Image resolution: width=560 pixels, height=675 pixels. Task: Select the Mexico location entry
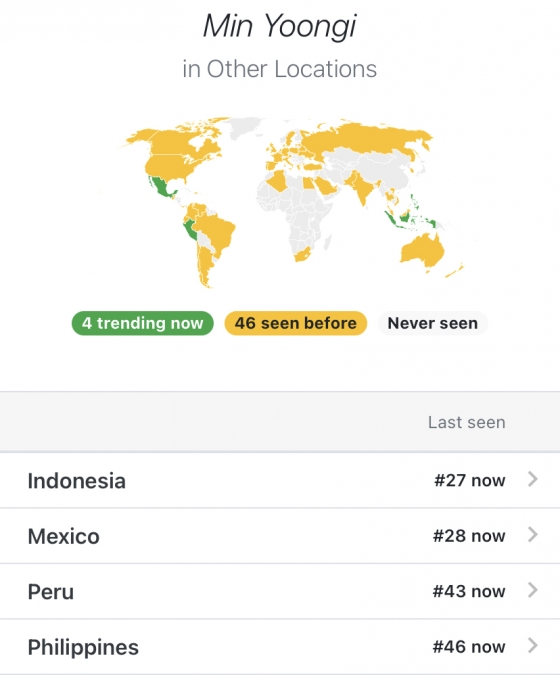(280, 536)
